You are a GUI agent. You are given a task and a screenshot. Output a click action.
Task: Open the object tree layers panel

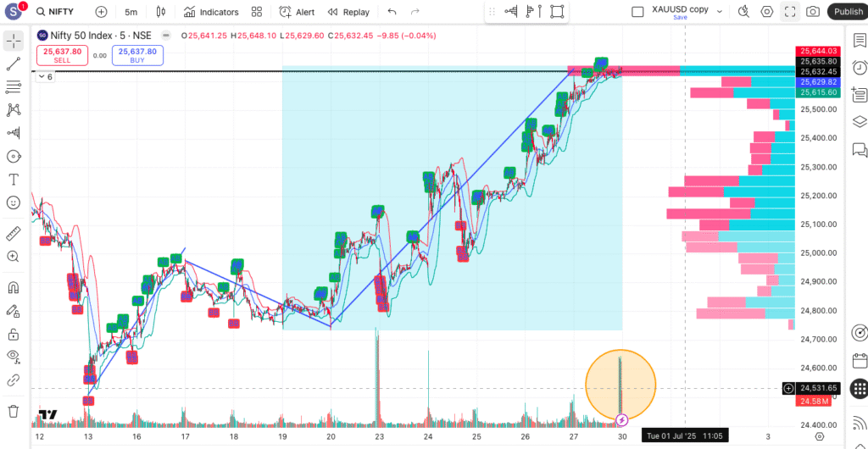pyautogui.click(x=860, y=122)
